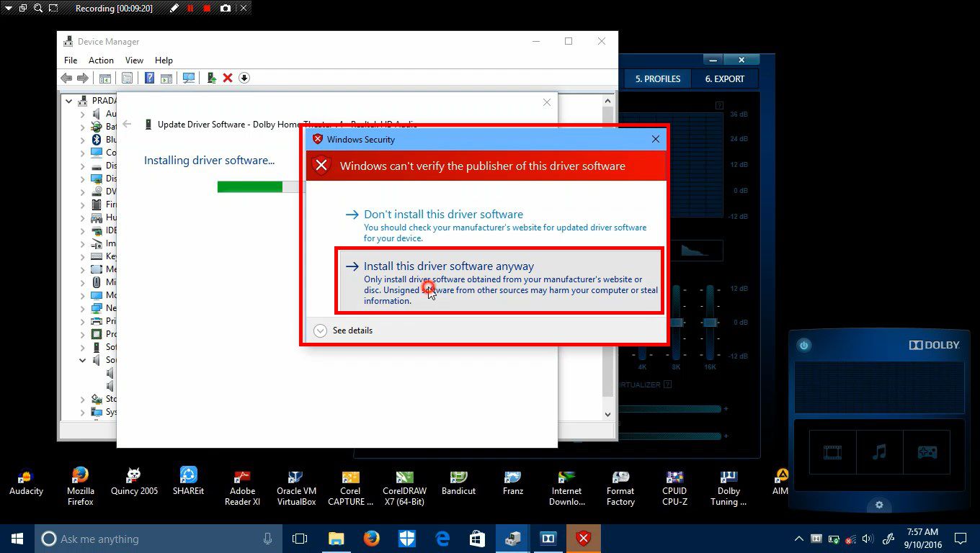Open Action Center notifications icon
Image resolution: width=980 pixels, height=553 pixels.
click(961, 539)
